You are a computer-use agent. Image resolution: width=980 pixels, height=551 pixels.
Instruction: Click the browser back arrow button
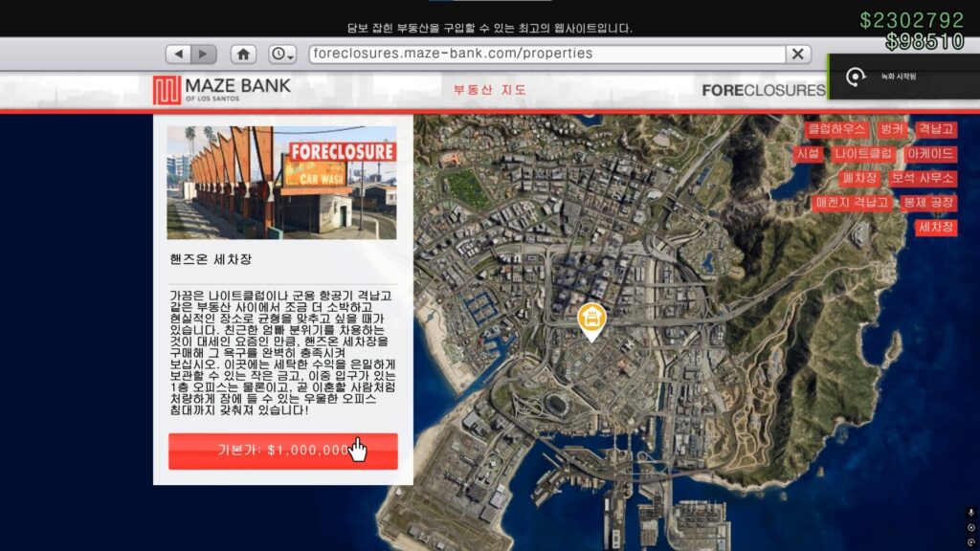tap(178, 55)
